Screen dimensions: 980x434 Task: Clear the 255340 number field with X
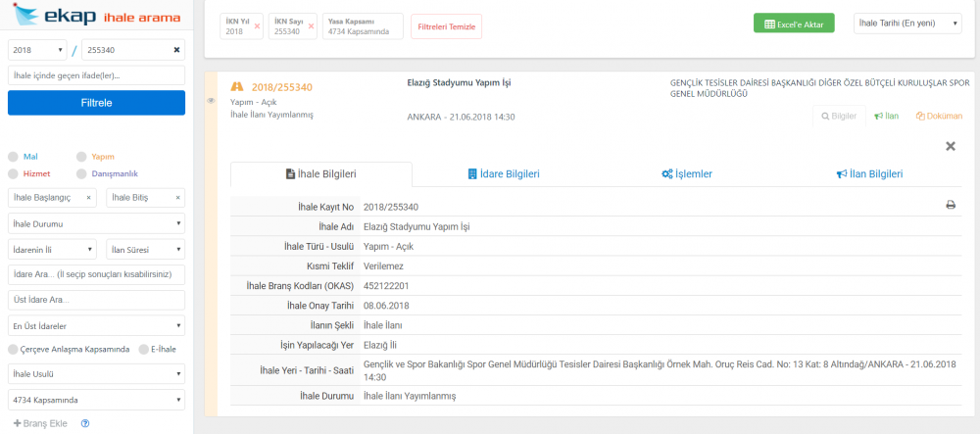click(x=176, y=50)
